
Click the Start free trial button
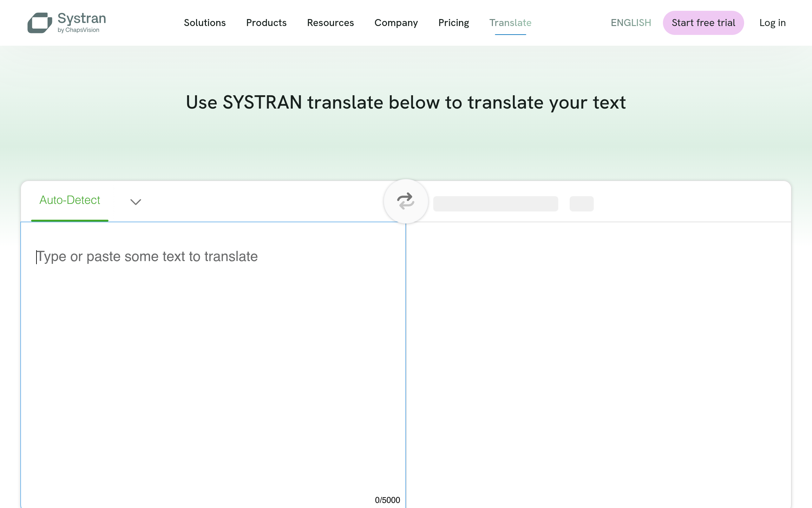[703, 23]
